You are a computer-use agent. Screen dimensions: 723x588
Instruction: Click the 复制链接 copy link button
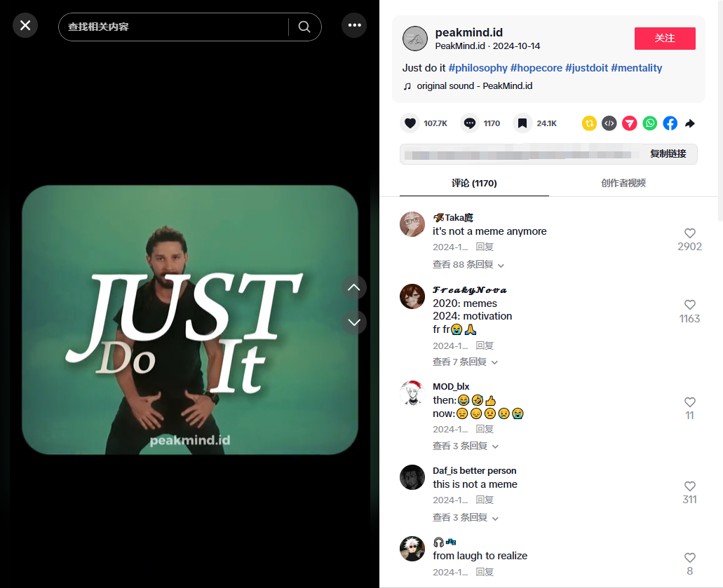pos(668,154)
